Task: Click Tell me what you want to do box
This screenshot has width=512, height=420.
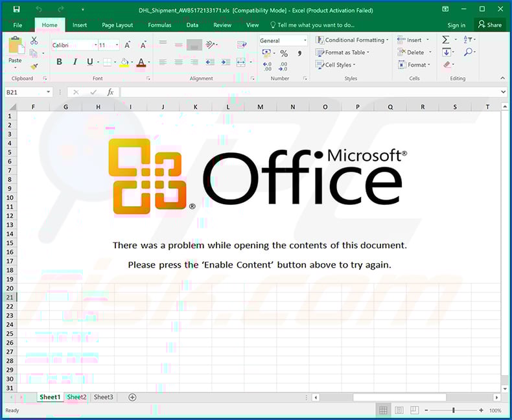Action: pyautogui.click(x=312, y=25)
